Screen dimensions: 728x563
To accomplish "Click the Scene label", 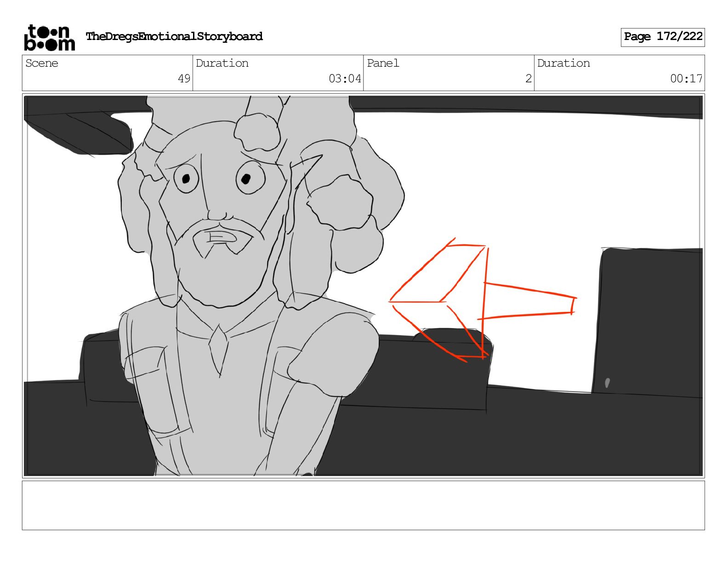I will pyautogui.click(x=42, y=63).
